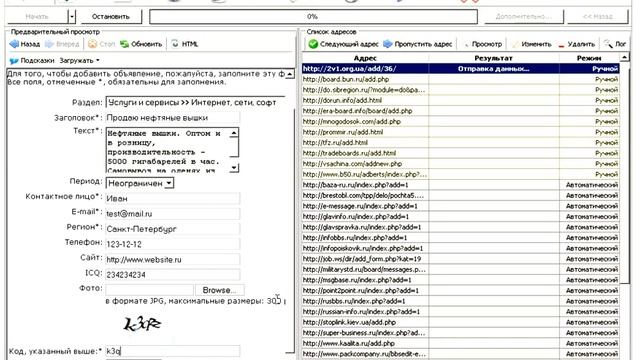This screenshot has width=640, height=360.
Task: Select row http://vsachina.com/addnew.php
Action: [x=461, y=164]
